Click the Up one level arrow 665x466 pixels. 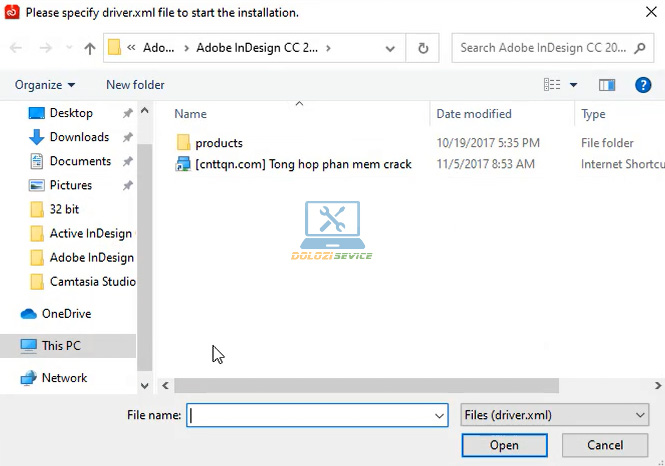pyautogui.click(x=90, y=48)
